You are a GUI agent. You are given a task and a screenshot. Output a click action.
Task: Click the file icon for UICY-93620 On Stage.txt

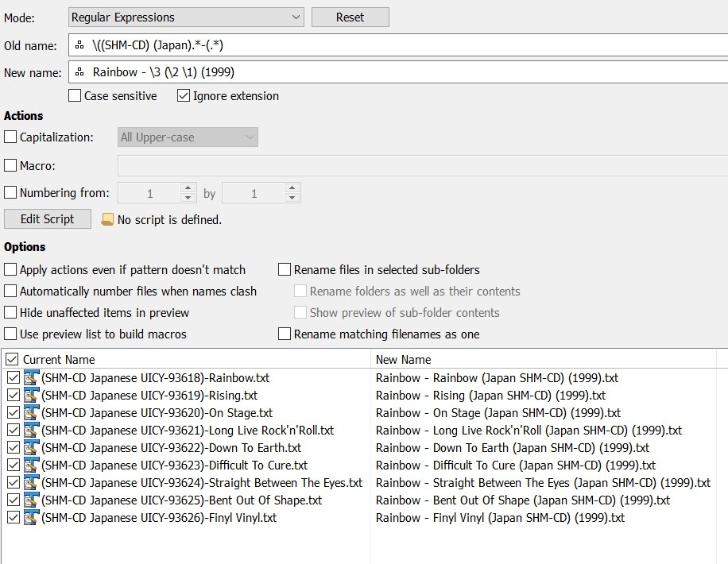click(x=32, y=412)
